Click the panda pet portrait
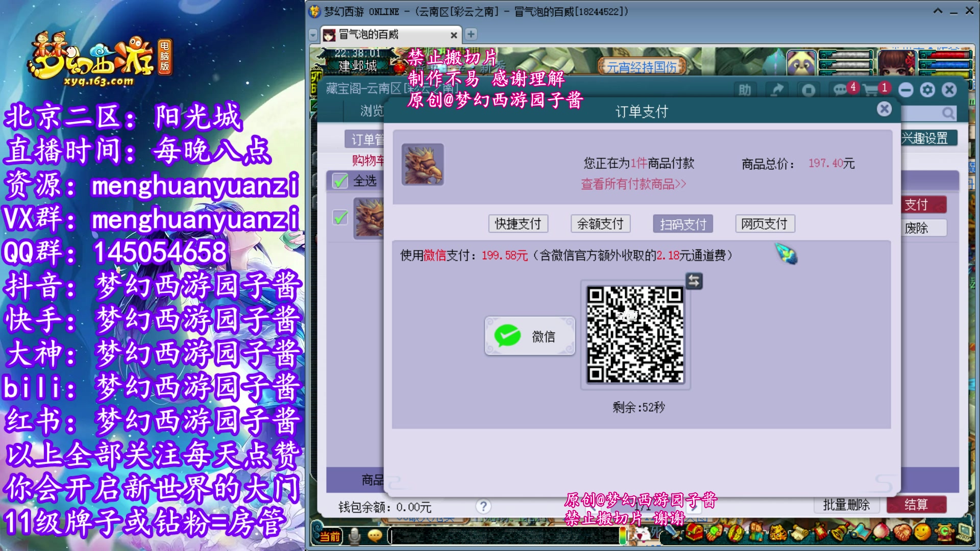Viewport: 980px width, 551px height. (801, 62)
